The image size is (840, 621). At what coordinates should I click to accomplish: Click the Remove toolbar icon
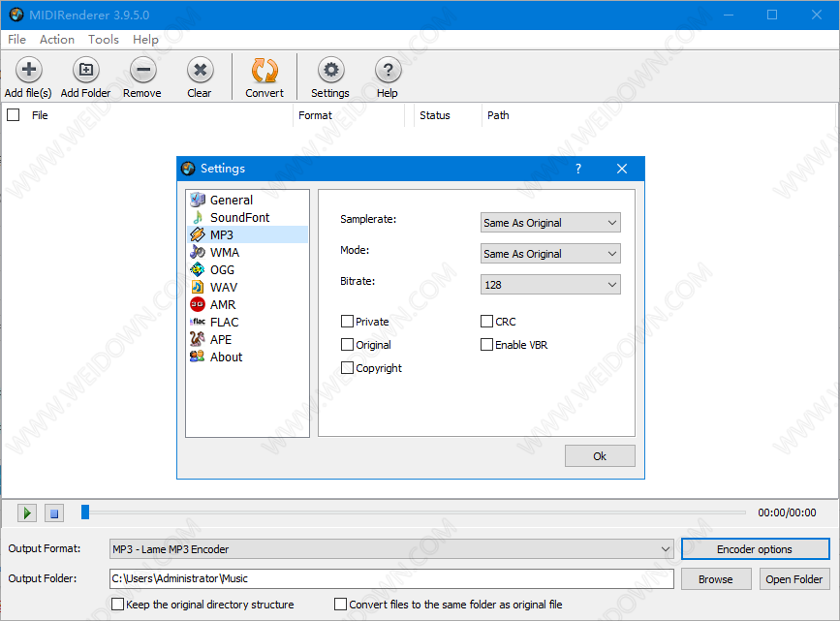(143, 70)
